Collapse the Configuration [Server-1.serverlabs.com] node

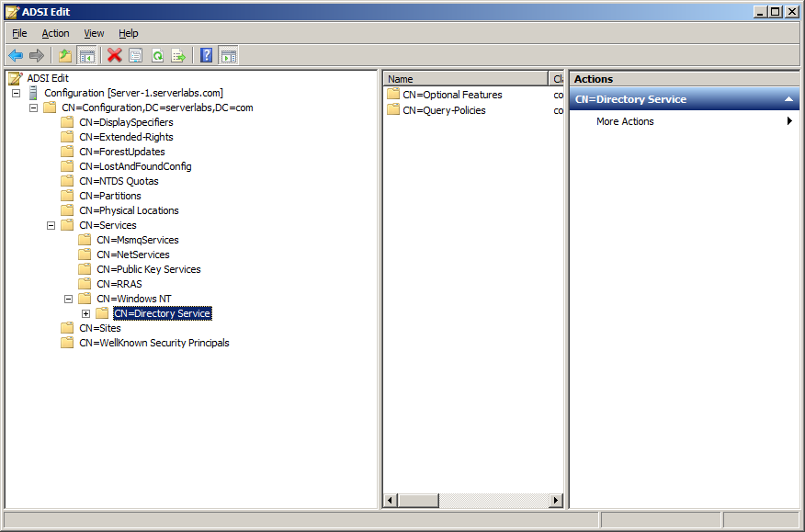pyautogui.click(x=17, y=94)
